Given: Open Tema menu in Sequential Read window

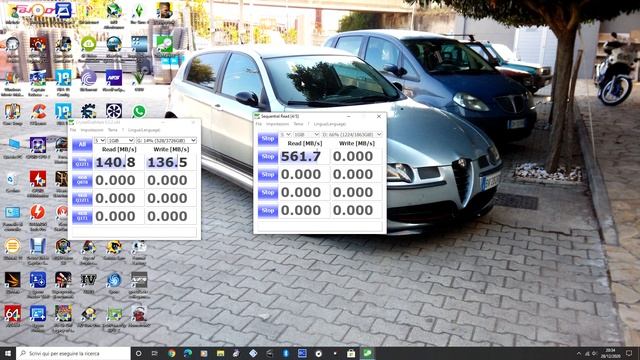Looking at the screenshot, I should coord(298,124).
